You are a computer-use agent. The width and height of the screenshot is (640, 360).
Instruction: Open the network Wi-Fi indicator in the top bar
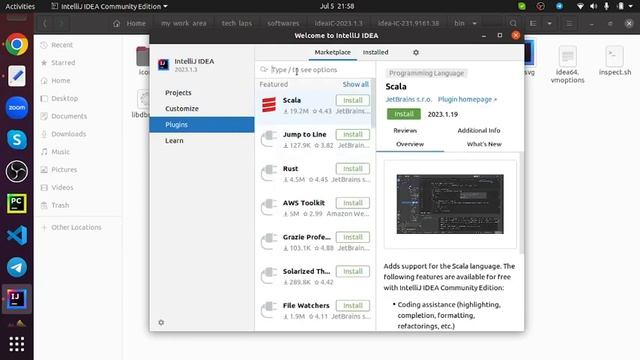click(580, 6)
